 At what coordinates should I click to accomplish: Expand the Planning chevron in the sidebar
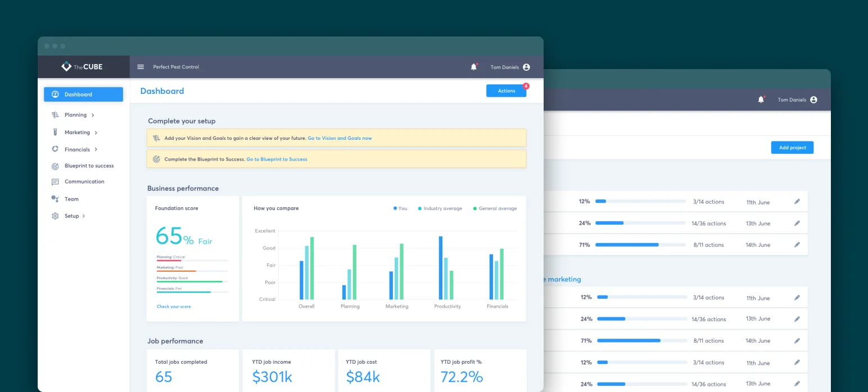click(x=93, y=115)
